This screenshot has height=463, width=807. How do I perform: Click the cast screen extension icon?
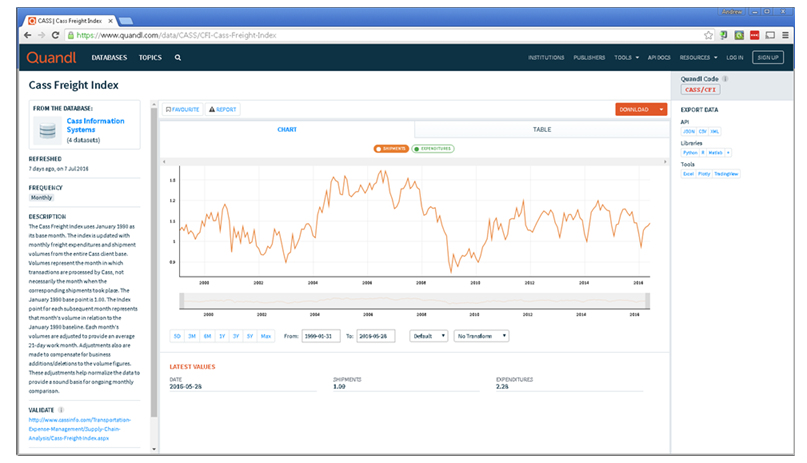pyautogui.click(x=770, y=35)
